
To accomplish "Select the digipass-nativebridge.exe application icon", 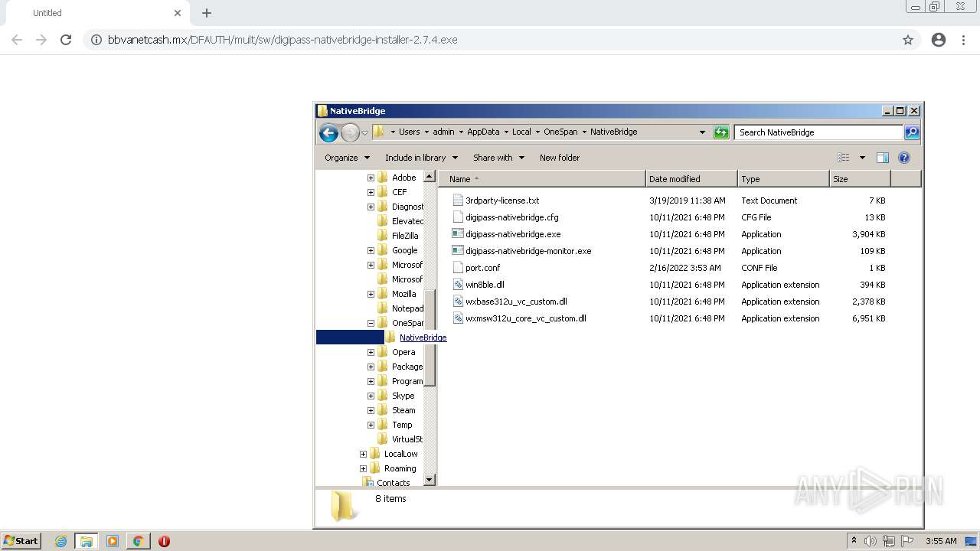I will [458, 234].
